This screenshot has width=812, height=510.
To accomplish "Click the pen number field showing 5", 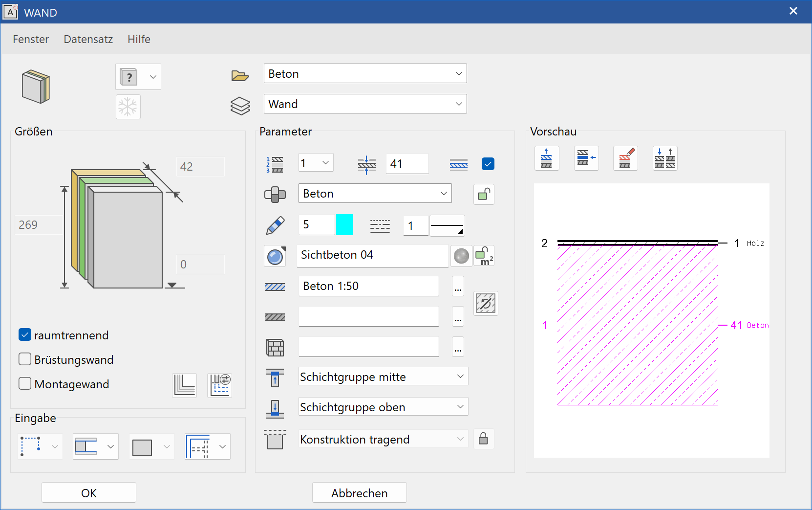I will click(x=317, y=225).
